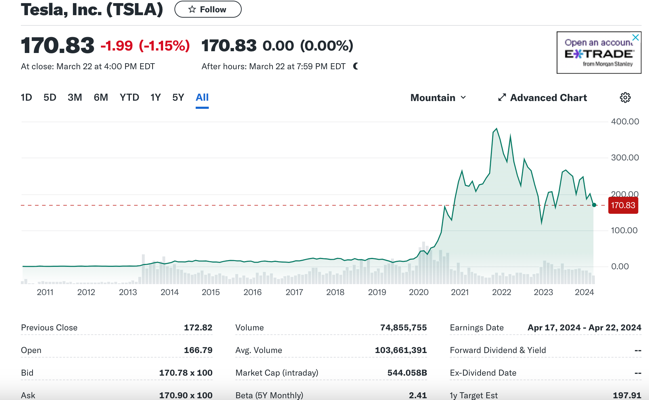Select the 1Y time range tab
This screenshot has height=400, width=649.
pos(155,98)
